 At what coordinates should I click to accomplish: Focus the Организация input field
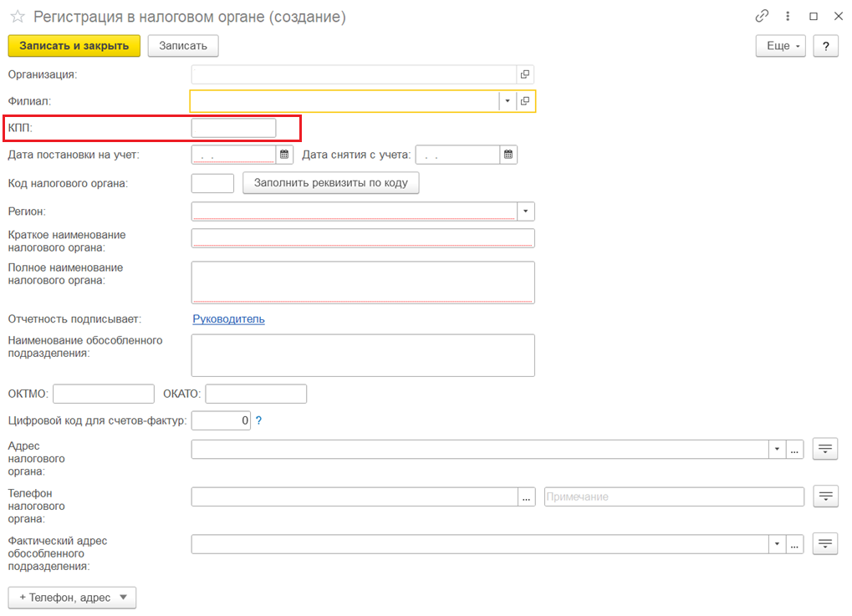point(354,74)
